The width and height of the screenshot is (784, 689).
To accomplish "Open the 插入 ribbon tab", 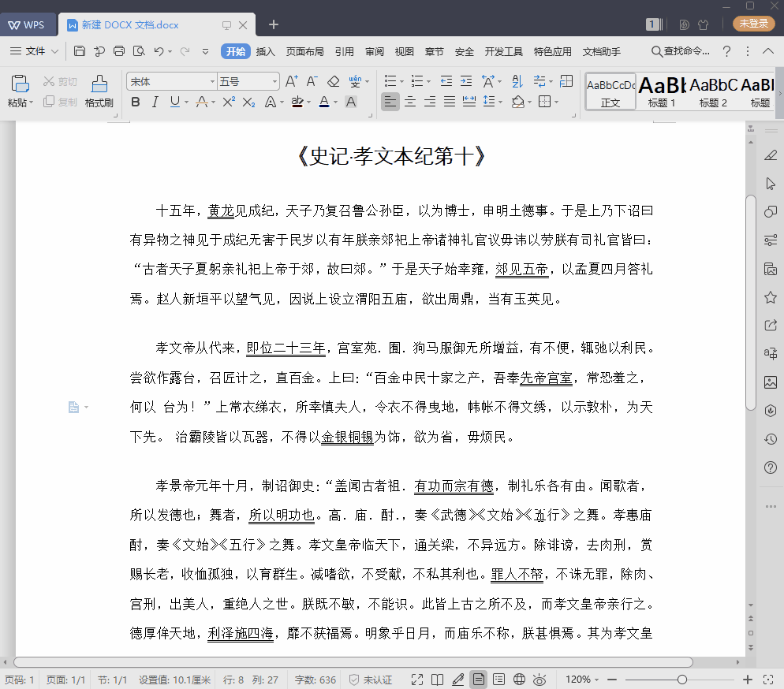I will click(x=266, y=51).
